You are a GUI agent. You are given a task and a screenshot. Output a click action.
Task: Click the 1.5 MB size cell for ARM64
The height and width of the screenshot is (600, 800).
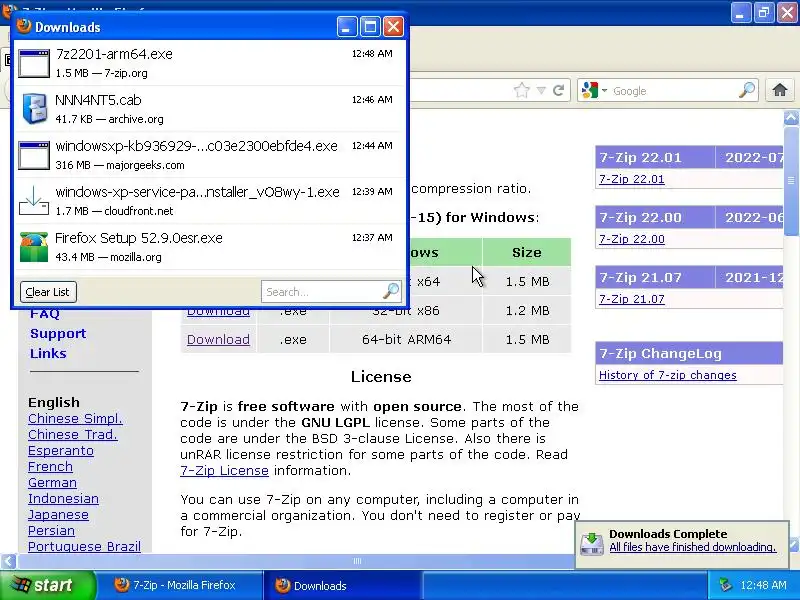pyautogui.click(x=527, y=339)
